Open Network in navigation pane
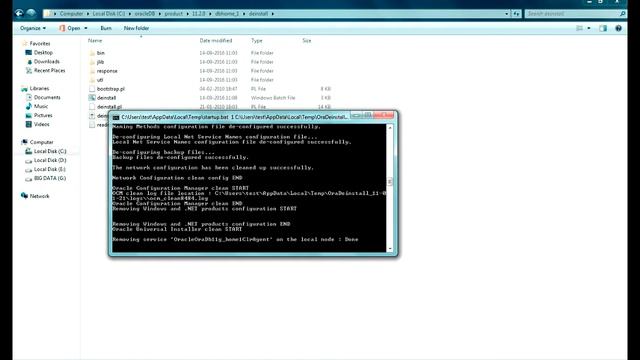Screen dimensions: 640x360 (39, 196)
